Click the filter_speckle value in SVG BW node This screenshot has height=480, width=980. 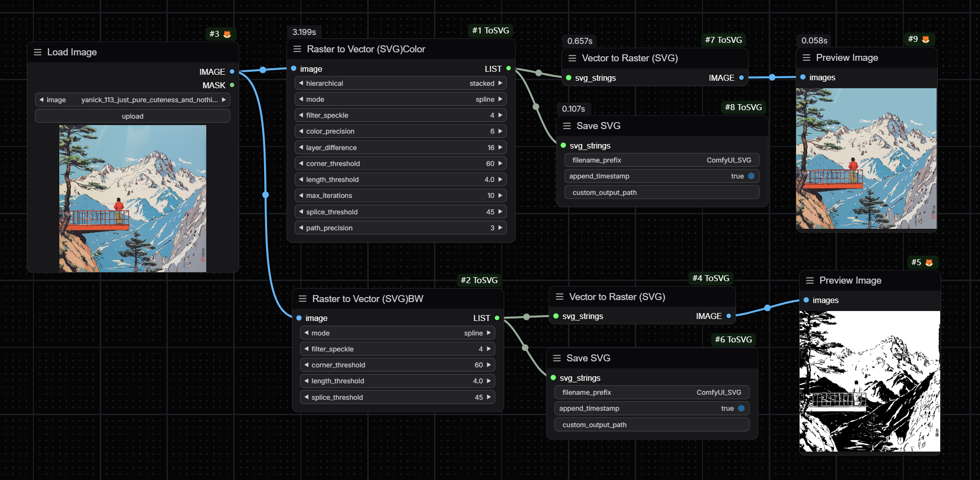coord(481,349)
